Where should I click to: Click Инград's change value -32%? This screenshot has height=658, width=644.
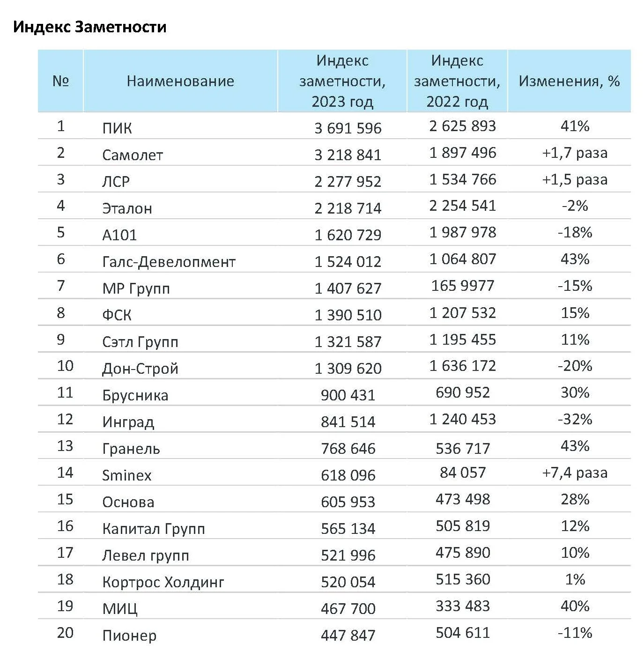575,419
